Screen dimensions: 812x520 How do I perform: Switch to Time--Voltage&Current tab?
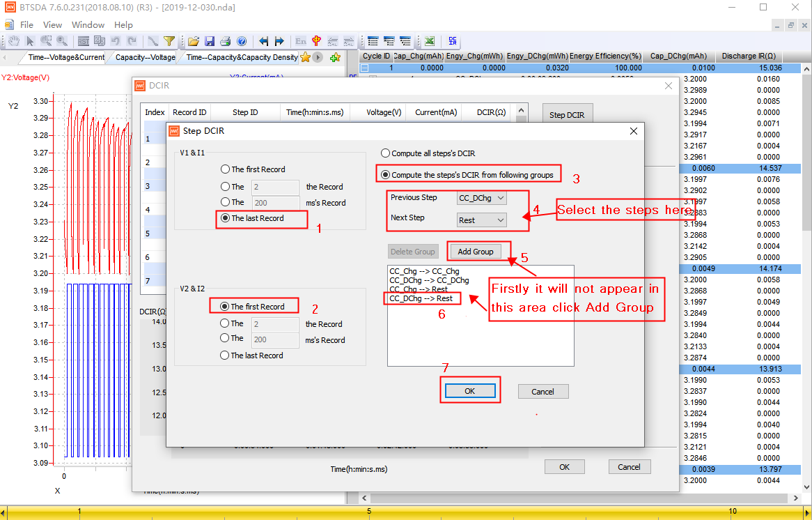[x=66, y=57]
